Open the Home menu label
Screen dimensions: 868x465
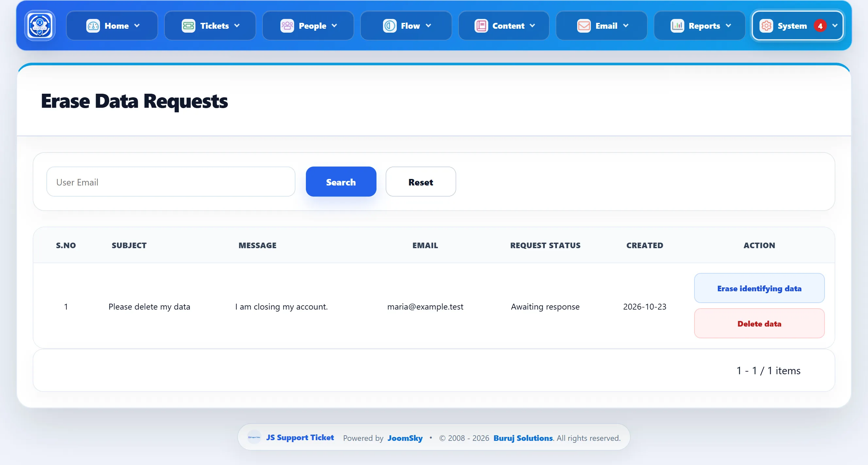tap(117, 26)
